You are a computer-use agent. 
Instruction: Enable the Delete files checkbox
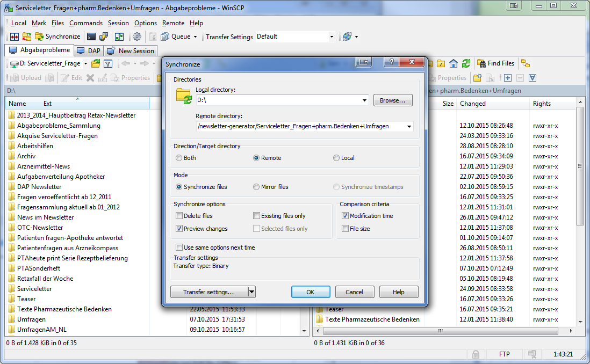point(179,216)
